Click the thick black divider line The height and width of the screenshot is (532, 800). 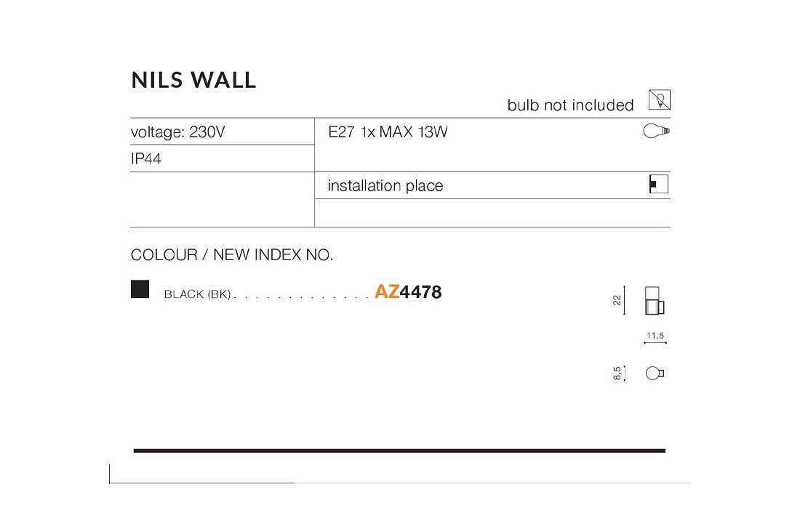[399, 451]
